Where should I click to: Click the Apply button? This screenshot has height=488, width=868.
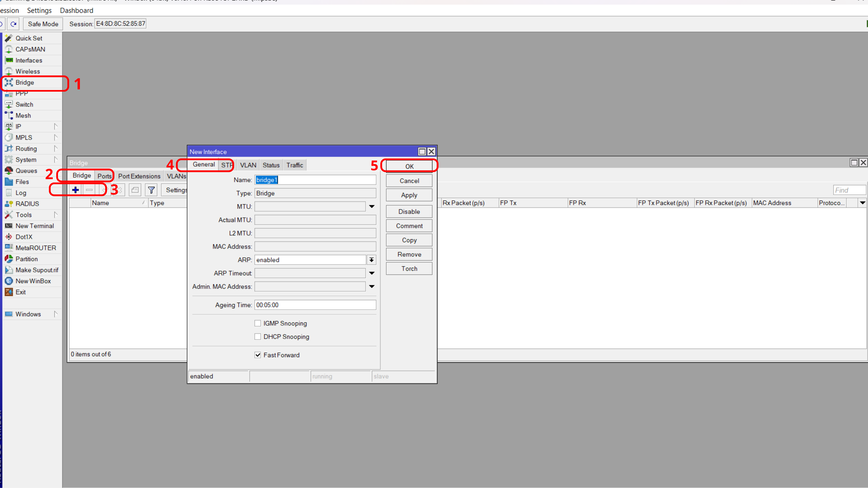409,195
